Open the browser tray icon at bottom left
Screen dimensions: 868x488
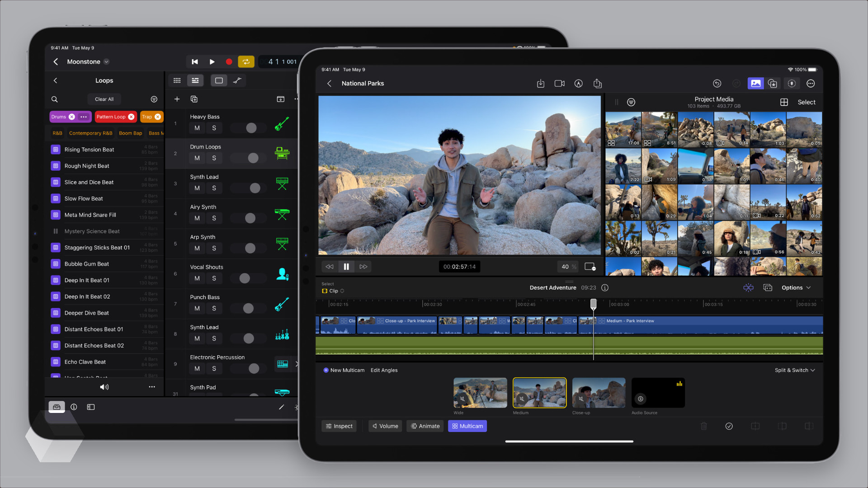click(57, 407)
